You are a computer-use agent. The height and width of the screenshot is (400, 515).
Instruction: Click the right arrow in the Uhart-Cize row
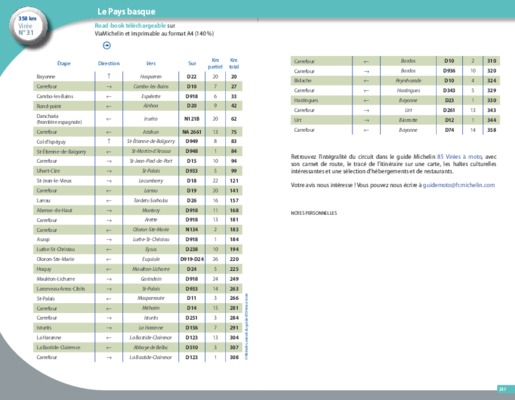tap(109, 171)
